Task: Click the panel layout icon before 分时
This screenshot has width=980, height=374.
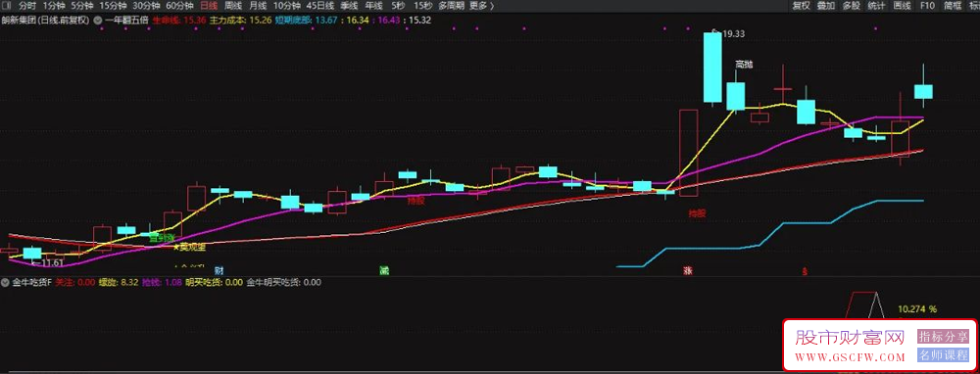Action: point(7,6)
